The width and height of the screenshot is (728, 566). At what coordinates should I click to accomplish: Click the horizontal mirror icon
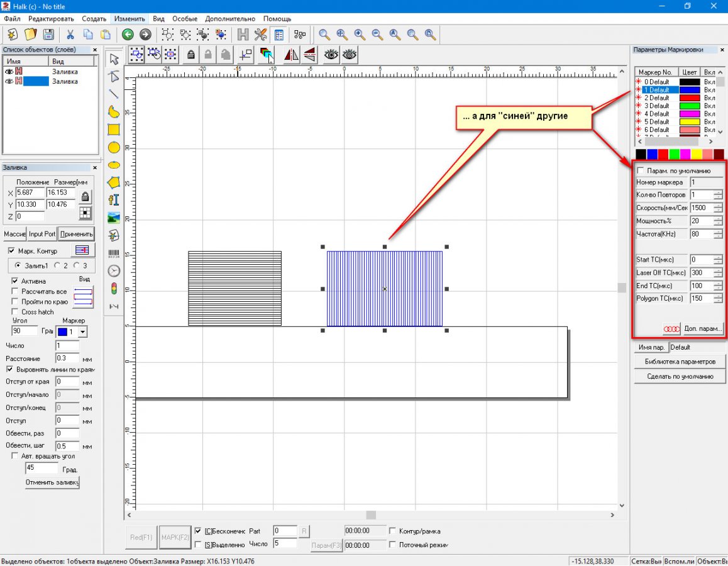(x=291, y=55)
